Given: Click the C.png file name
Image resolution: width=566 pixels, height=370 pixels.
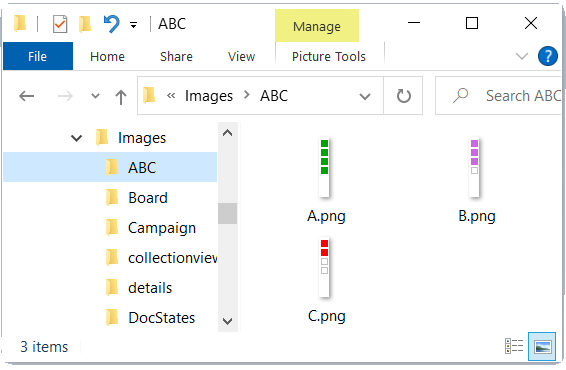Looking at the screenshot, I should (x=326, y=316).
